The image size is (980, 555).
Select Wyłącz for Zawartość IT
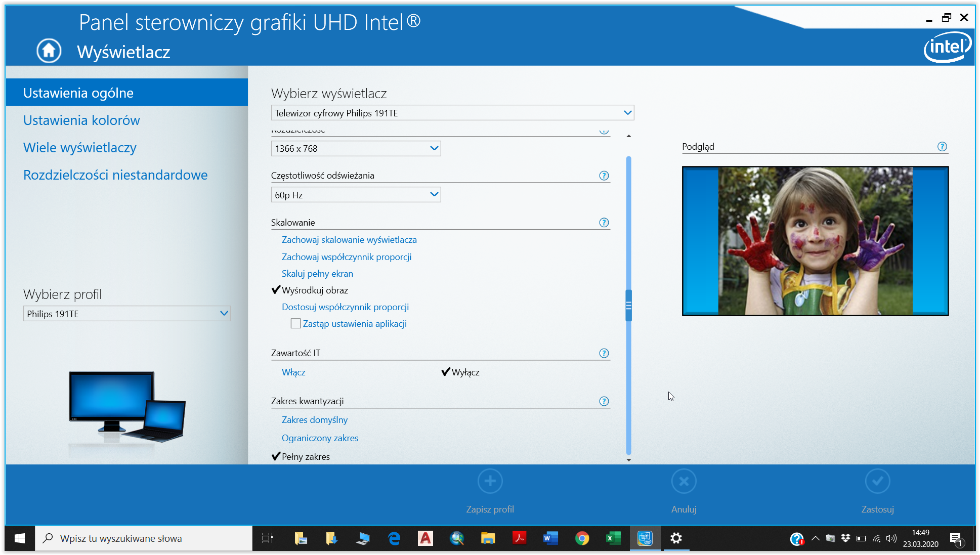point(465,372)
